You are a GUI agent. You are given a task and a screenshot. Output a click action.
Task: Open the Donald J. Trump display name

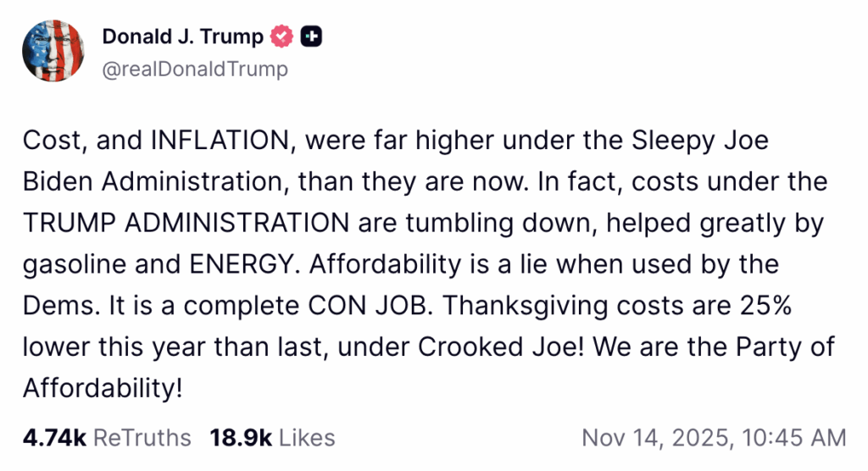coord(182,36)
